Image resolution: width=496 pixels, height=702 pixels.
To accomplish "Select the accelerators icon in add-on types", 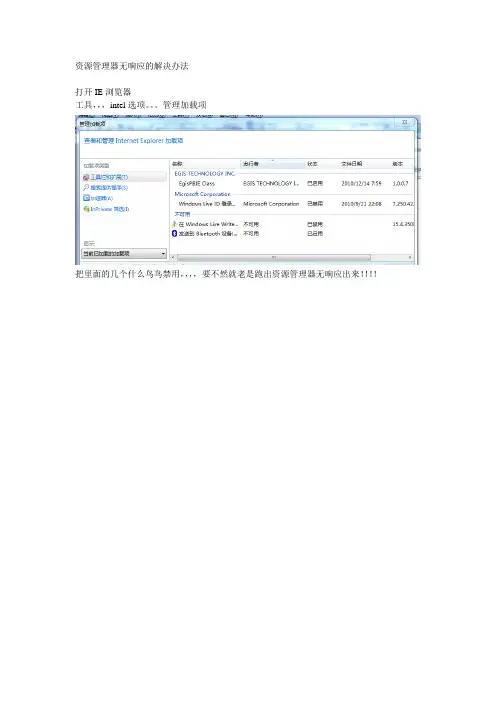I will (86, 198).
